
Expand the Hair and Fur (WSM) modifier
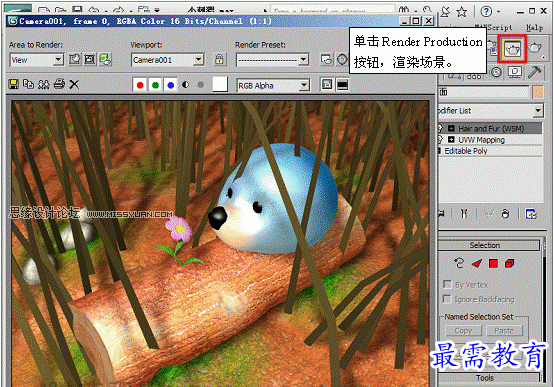[x=451, y=128]
